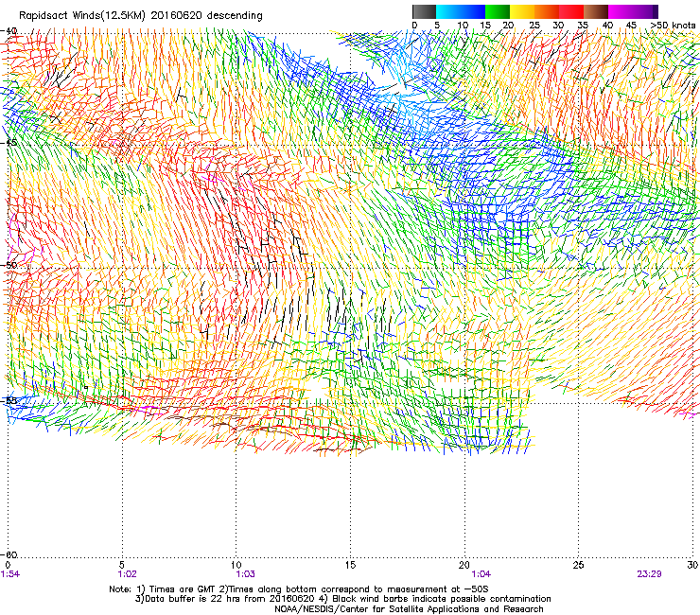Click the '25' longitude axis label

pyautogui.click(x=579, y=565)
